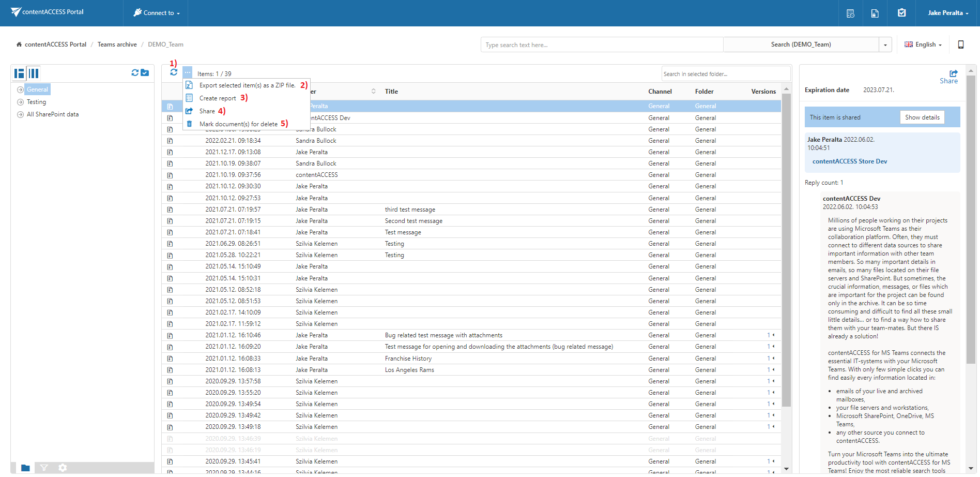980x477 pixels.
Task: Open the Jake Peralta user menu
Action: (947, 13)
